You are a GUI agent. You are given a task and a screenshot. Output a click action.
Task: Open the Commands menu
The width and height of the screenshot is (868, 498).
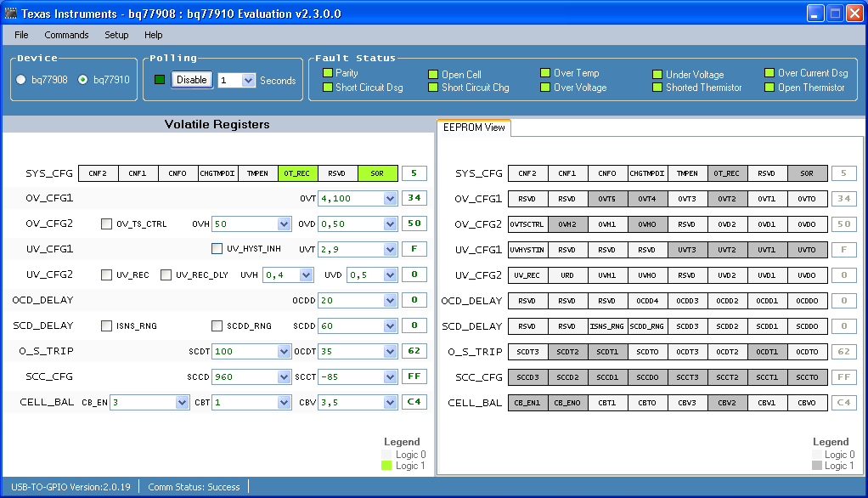click(x=66, y=35)
